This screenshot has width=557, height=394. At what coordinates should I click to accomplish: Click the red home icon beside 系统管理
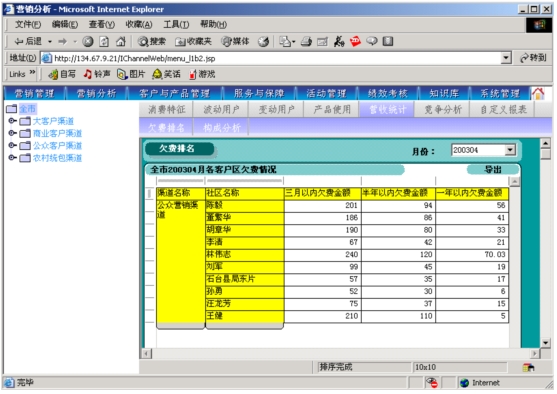[x=538, y=94]
